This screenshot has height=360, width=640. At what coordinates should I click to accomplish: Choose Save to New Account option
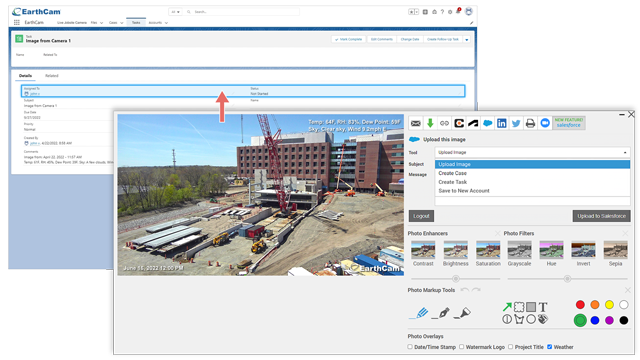coord(532,191)
